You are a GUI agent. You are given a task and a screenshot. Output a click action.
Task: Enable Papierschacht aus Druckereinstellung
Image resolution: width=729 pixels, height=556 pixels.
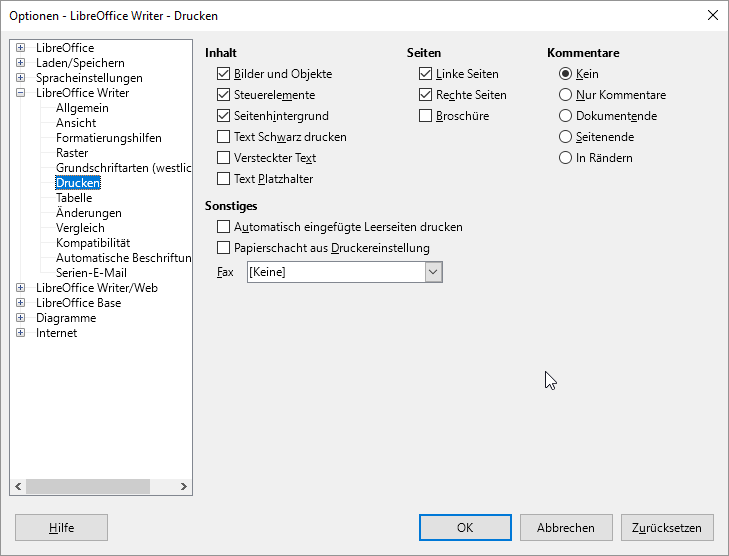(x=223, y=247)
